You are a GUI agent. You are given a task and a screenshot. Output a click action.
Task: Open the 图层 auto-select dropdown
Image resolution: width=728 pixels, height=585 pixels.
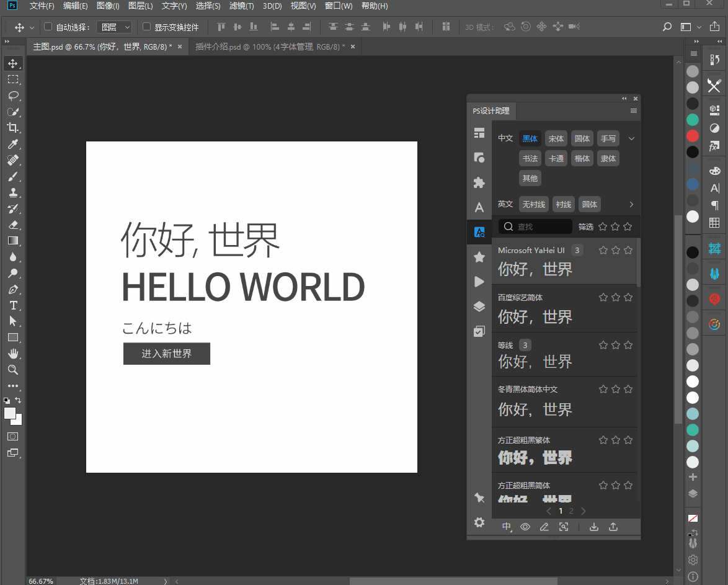click(x=114, y=27)
